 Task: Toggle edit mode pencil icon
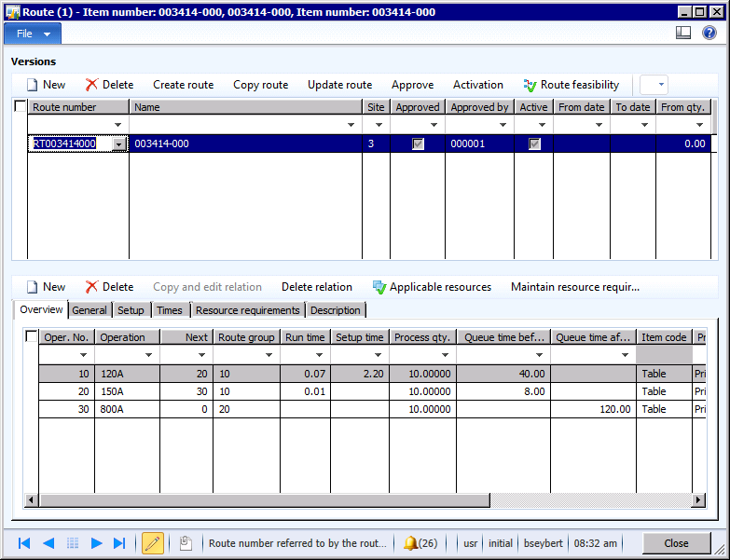(x=153, y=543)
